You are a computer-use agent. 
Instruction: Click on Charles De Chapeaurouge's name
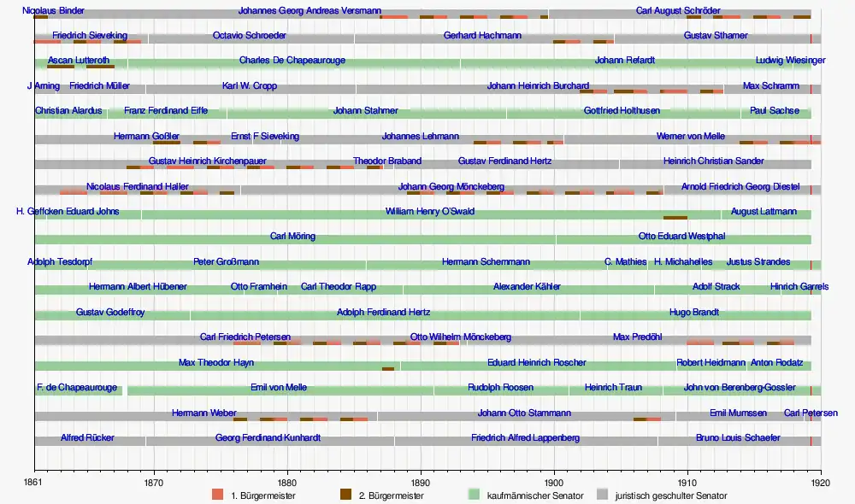tap(292, 61)
